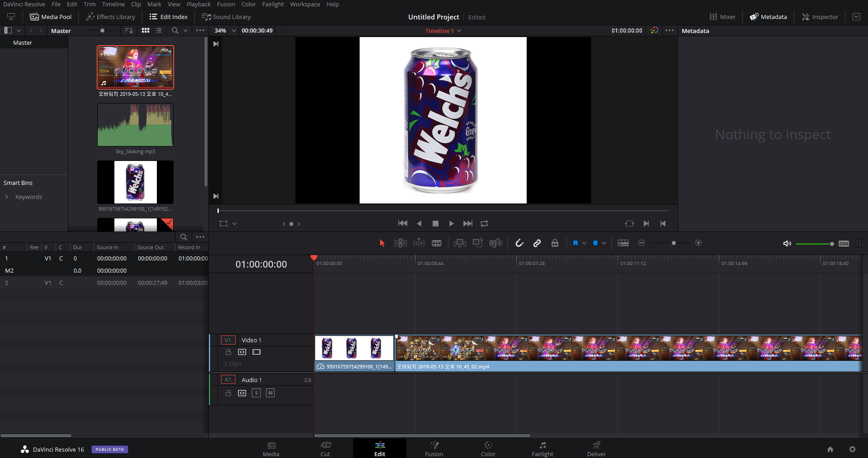Click the Match Frame viewer icon

tap(629, 223)
